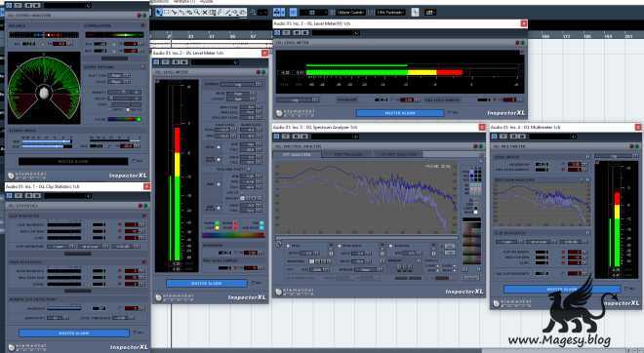644x353 pixels.
Task: Toggle checkbox beside Master Alarm in Level Meter RTL
Action: tap(449, 112)
